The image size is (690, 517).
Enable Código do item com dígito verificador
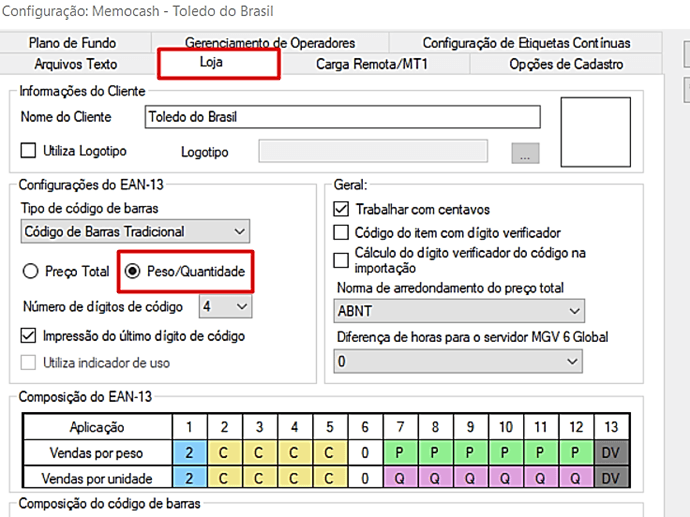point(342,232)
